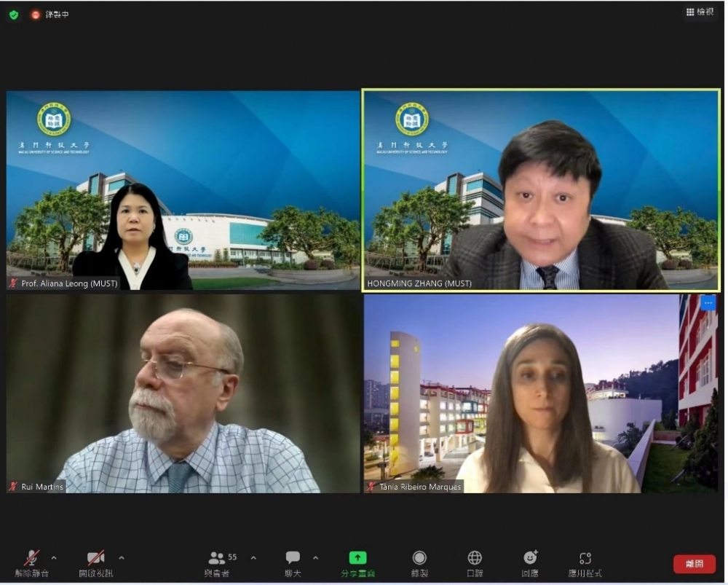Select Tânia Ribeiro Marques' video tile

tap(541, 393)
